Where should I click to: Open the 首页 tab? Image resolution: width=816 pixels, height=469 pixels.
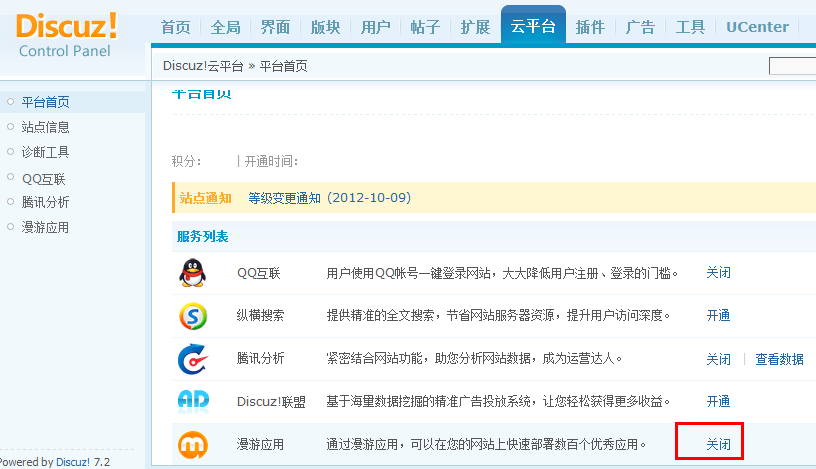[x=175, y=27]
